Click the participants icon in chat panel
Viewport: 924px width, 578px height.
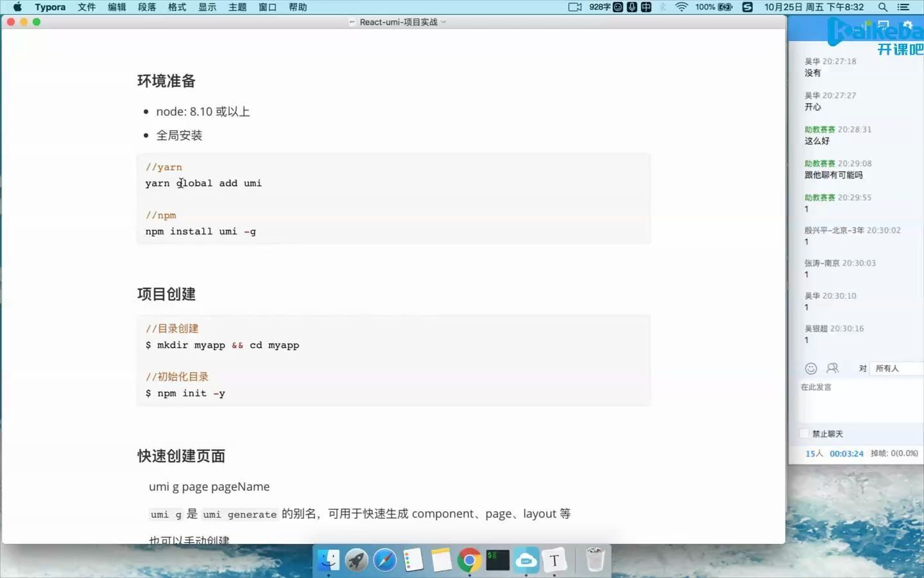[x=833, y=368]
